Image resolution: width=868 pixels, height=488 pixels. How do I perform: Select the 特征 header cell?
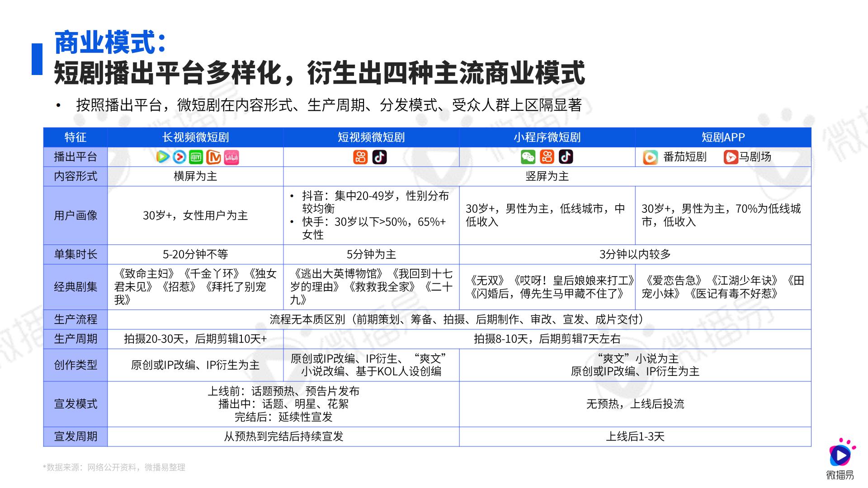click(x=75, y=137)
